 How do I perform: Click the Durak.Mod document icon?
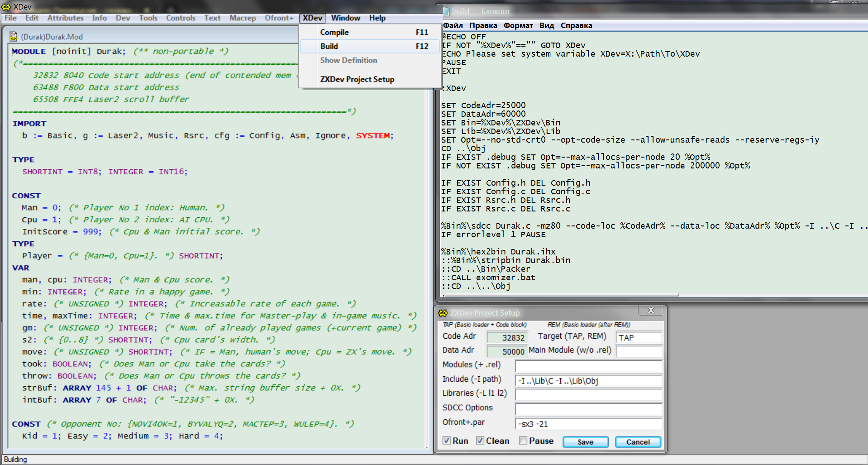(14, 37)
